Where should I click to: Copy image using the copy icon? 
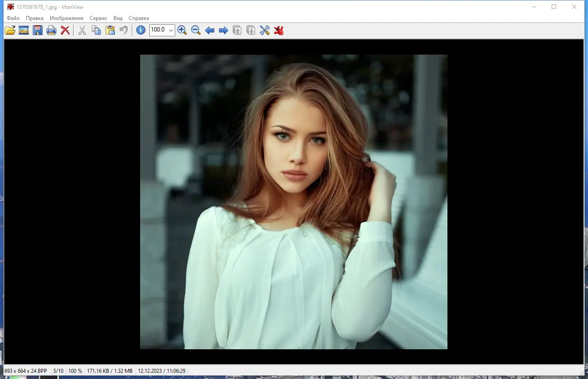pos(96,30)
